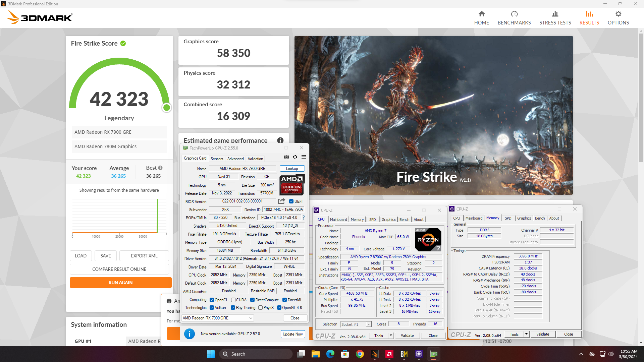
Task: Click the BIOS export share icon in GPU-Z
Action: (x=281, y=201)
